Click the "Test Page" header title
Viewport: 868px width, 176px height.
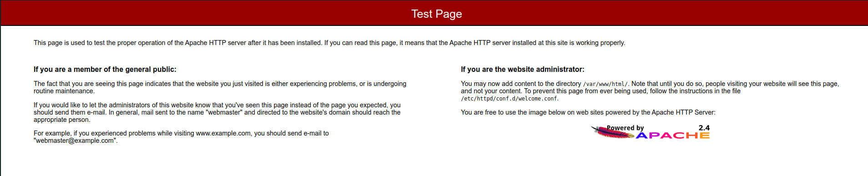click(x=436, y=14)
